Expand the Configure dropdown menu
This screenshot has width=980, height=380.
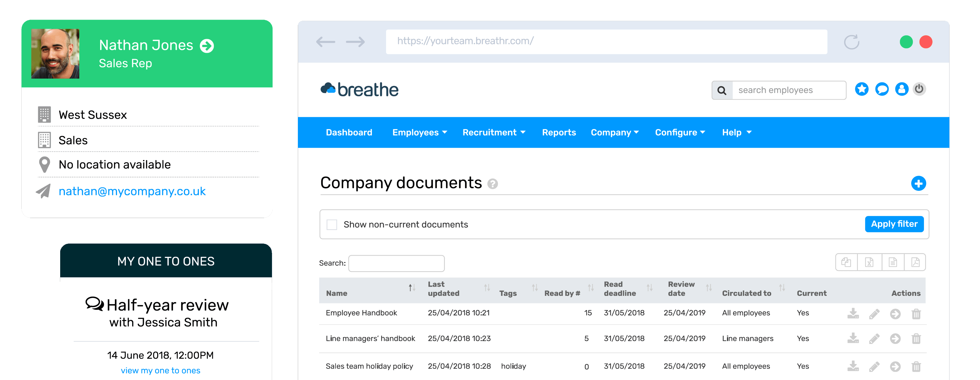click(x=678, y=133)
